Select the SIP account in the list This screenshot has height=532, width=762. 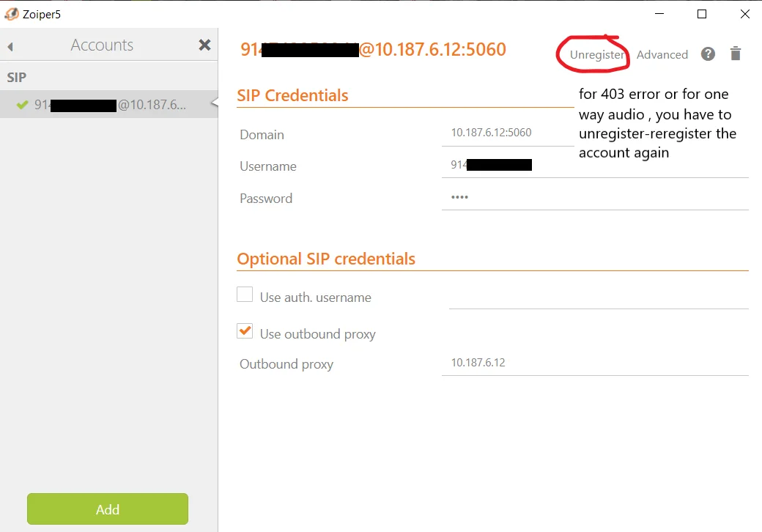110,105
